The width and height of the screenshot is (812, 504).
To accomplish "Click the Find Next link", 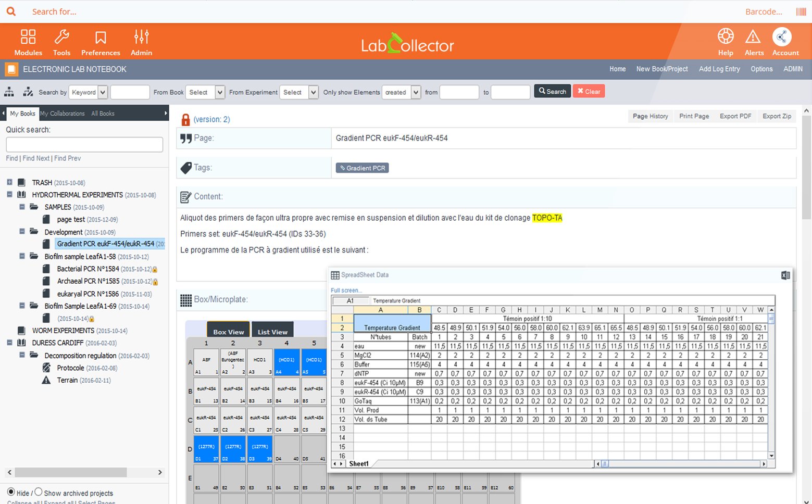I will (x=36, y=158).
